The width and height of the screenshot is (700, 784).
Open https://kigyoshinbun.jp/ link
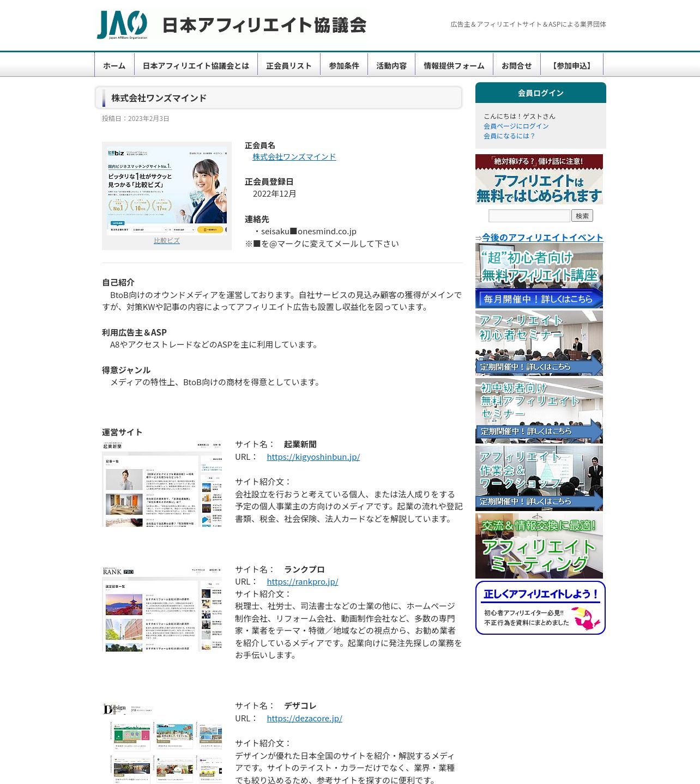tap(313, 457)
